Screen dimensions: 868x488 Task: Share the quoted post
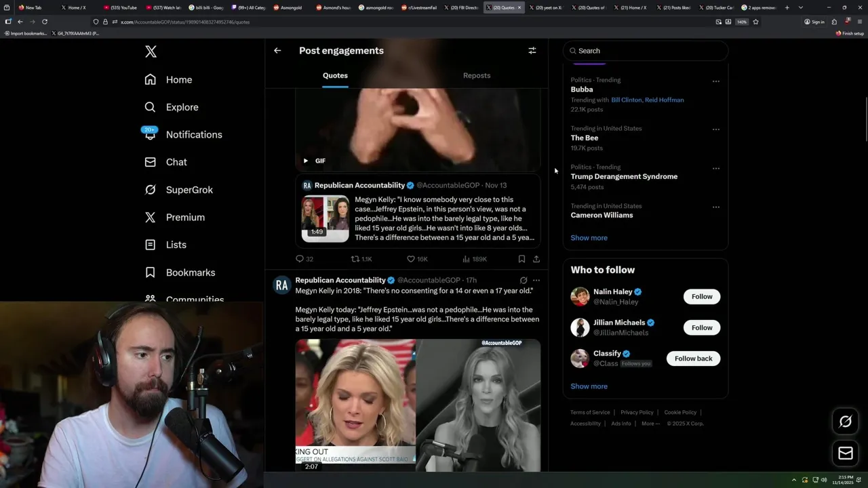(536, 259)
